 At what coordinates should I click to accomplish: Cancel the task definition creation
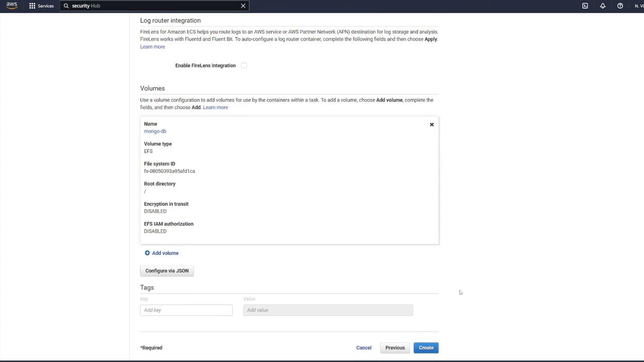(364, 347)
